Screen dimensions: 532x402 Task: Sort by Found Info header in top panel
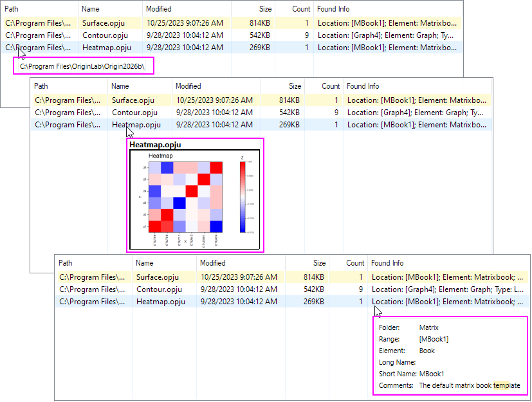[333, 9]
